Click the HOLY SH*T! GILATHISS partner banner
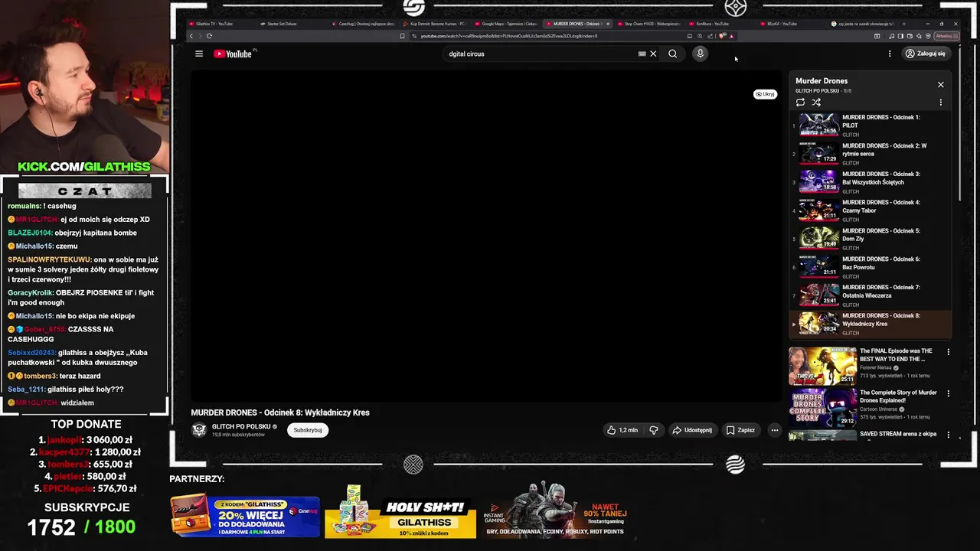980x551 pixels. tap(400, 511)
